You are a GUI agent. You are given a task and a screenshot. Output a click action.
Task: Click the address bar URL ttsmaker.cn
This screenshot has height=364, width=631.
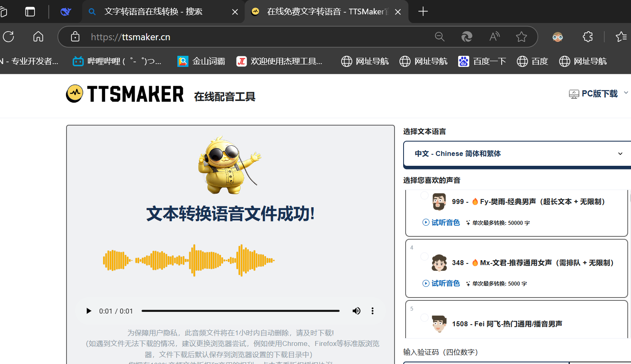click(x=131, y=37)
